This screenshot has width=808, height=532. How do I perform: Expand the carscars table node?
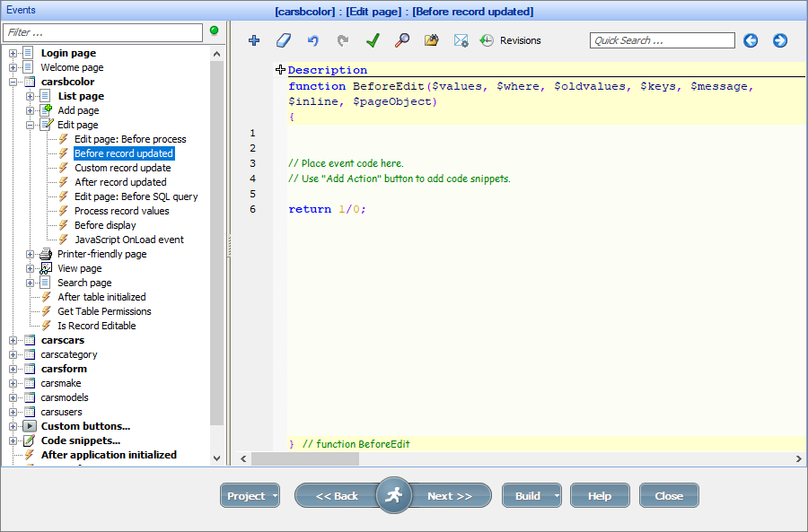pyautogui.click(x=11, y=340)
